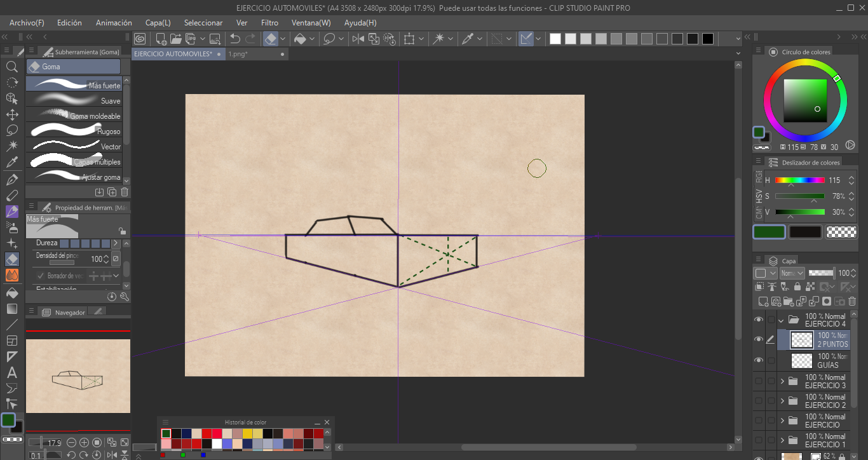Open the layer blending mode dropdown

tap(792, 273)
